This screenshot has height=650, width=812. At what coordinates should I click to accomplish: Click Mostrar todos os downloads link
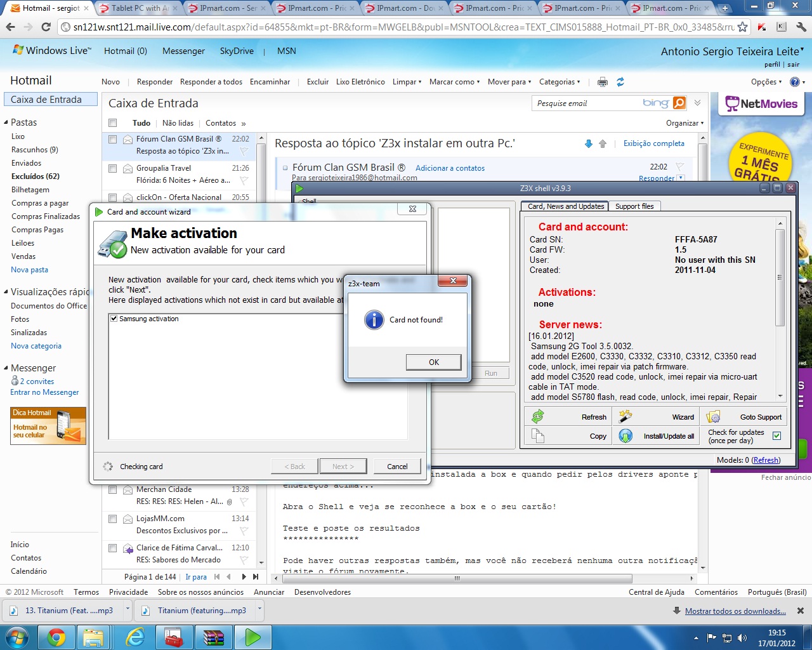735,611
